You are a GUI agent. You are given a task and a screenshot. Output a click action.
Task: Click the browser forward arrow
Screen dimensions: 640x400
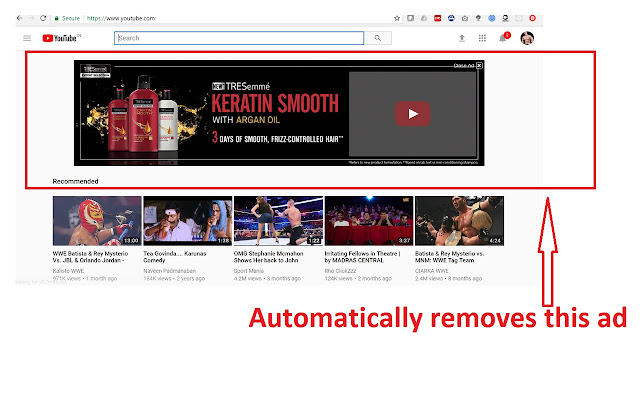tap(31, 18)
